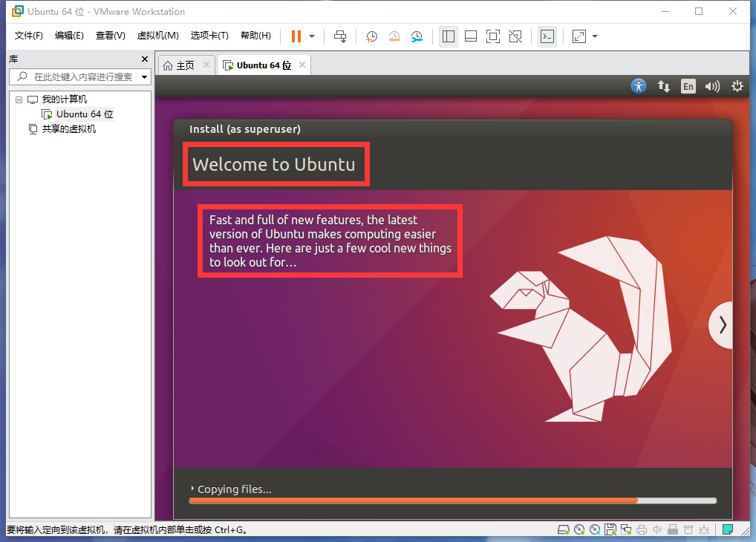Click the teal message log note icon

(728, 530)
